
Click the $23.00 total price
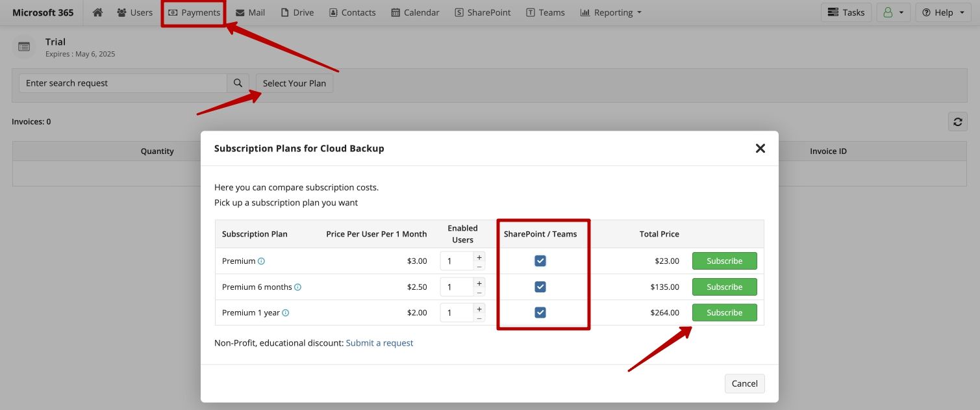click(x=667, y=261)
